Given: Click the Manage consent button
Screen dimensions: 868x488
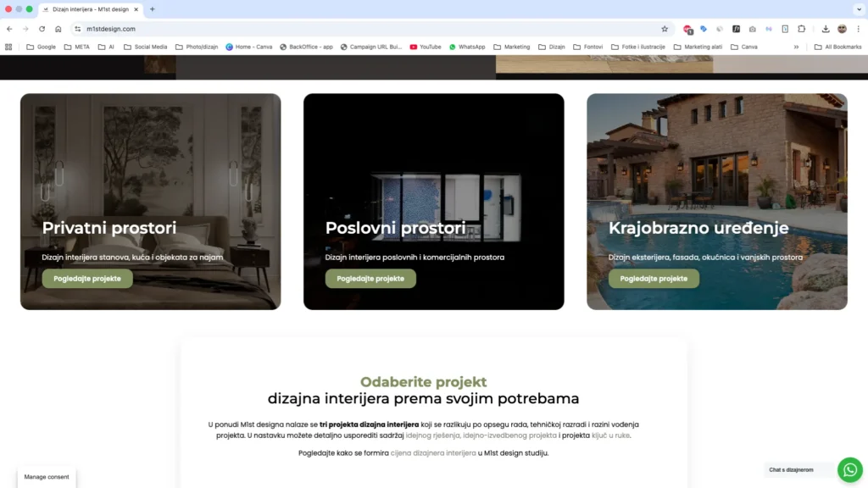Looking at the screenshot, I should [x=46, y=477].
